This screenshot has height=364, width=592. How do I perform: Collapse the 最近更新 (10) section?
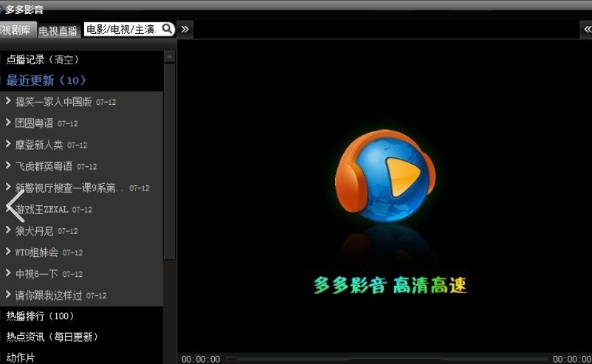click(46, 80)
